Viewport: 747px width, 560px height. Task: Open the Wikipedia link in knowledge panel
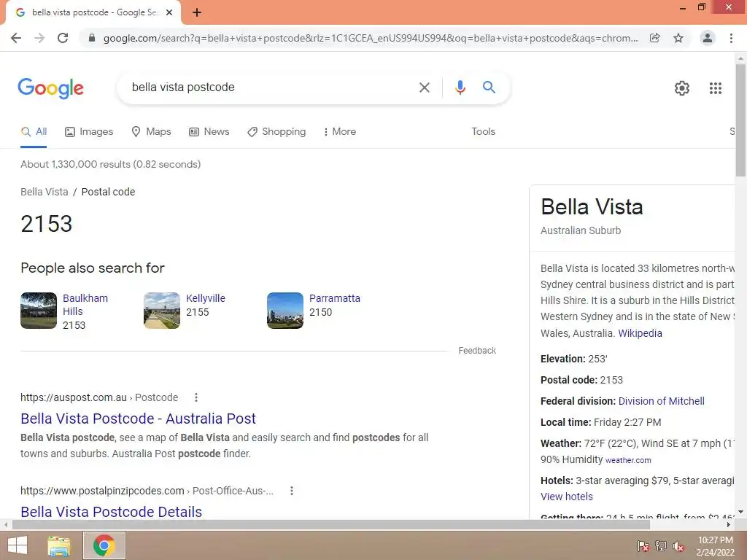[x=640, y=333]
